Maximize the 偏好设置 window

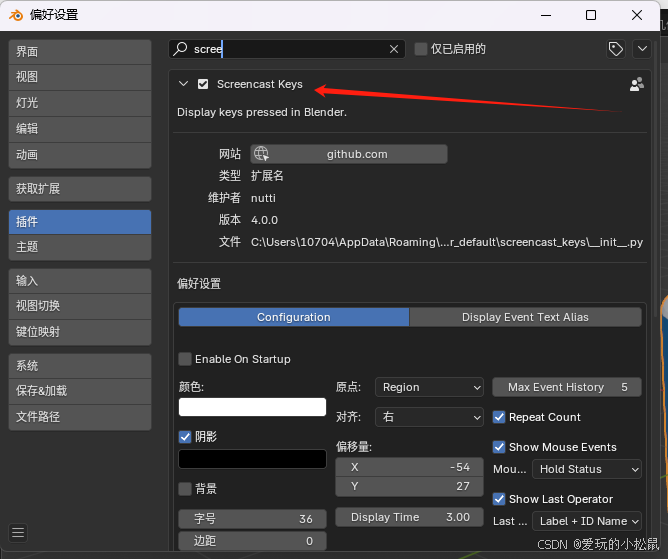[591, 15]
